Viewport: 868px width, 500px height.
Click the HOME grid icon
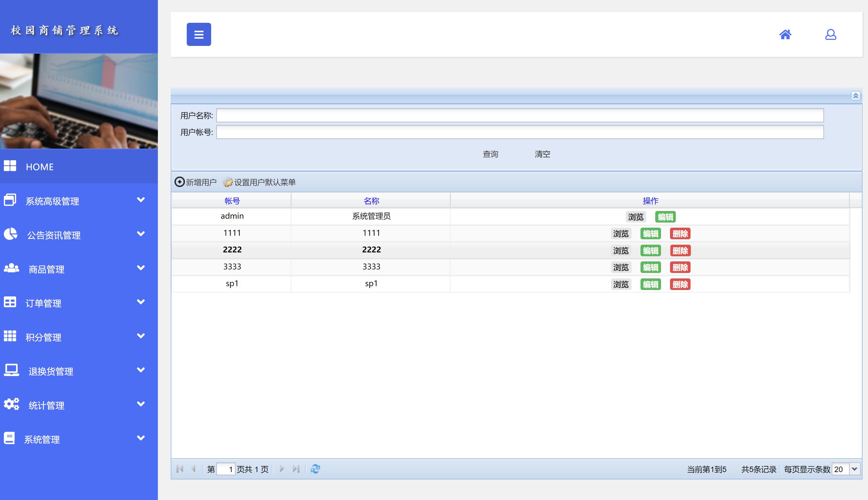(x=10, y=165)
